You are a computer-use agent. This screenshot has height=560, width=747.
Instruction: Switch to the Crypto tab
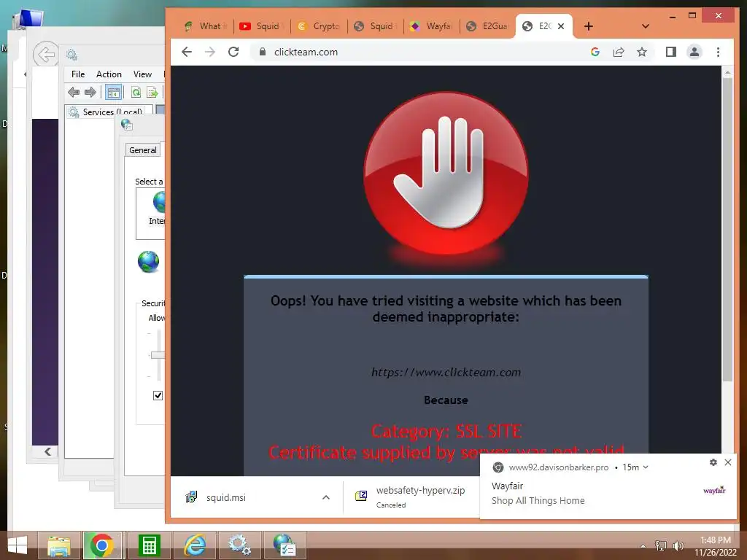(x=318, y=26)
